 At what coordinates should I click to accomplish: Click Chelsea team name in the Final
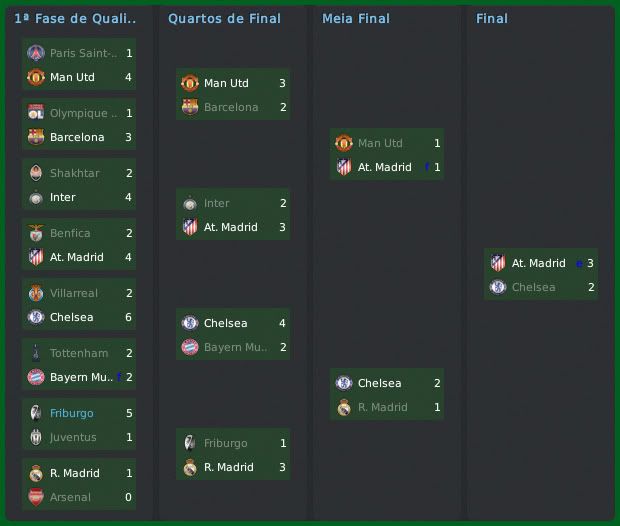pos(533,287)
